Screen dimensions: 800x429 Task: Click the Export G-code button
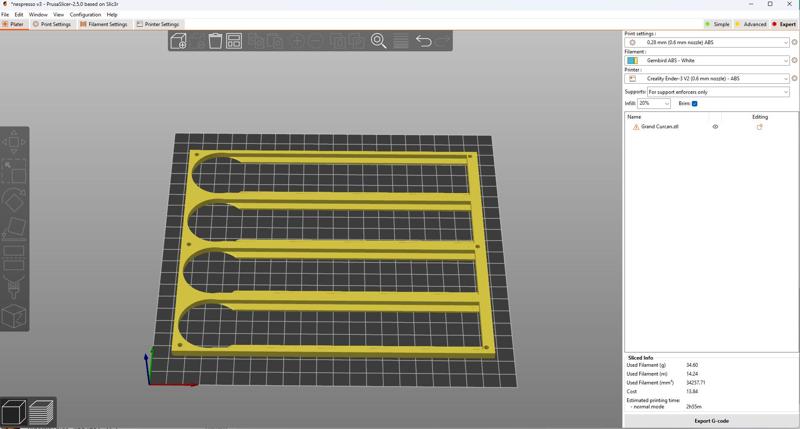pos(711,421)
